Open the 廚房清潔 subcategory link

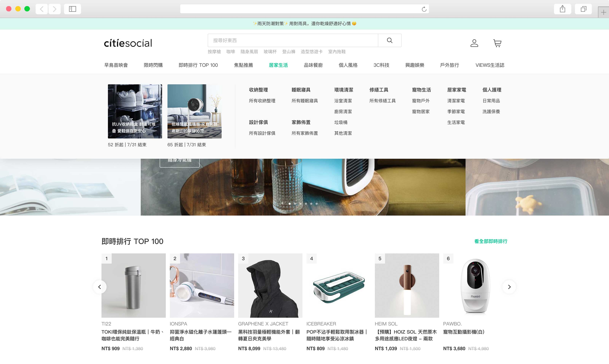pyautogui.click(x=343, y=112)
